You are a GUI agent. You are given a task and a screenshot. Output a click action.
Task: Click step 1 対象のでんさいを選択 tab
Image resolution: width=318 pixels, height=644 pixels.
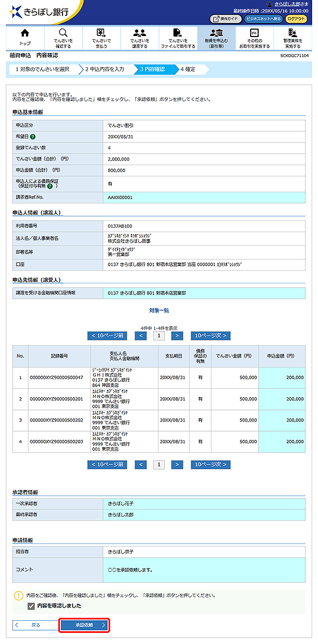[x=42, y=69]
